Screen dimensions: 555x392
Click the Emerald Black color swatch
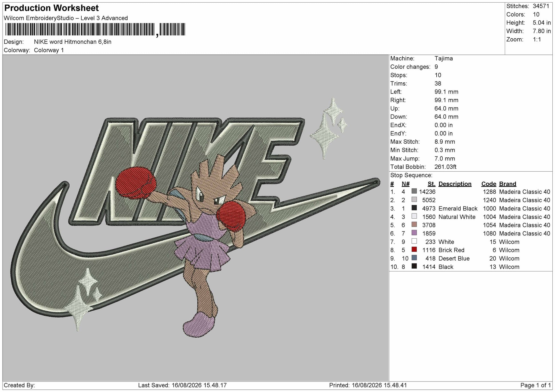pyautogui.click(x=414, y=208)
